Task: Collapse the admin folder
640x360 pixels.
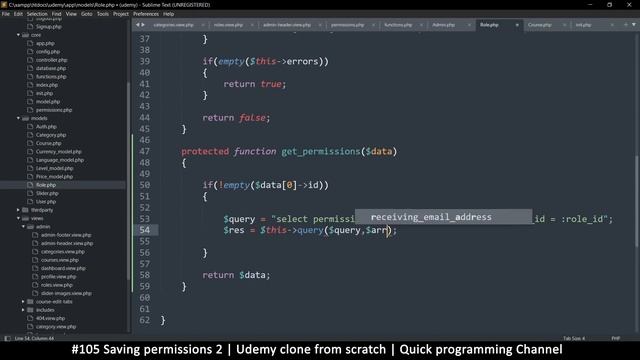Action: coord(23,227)
